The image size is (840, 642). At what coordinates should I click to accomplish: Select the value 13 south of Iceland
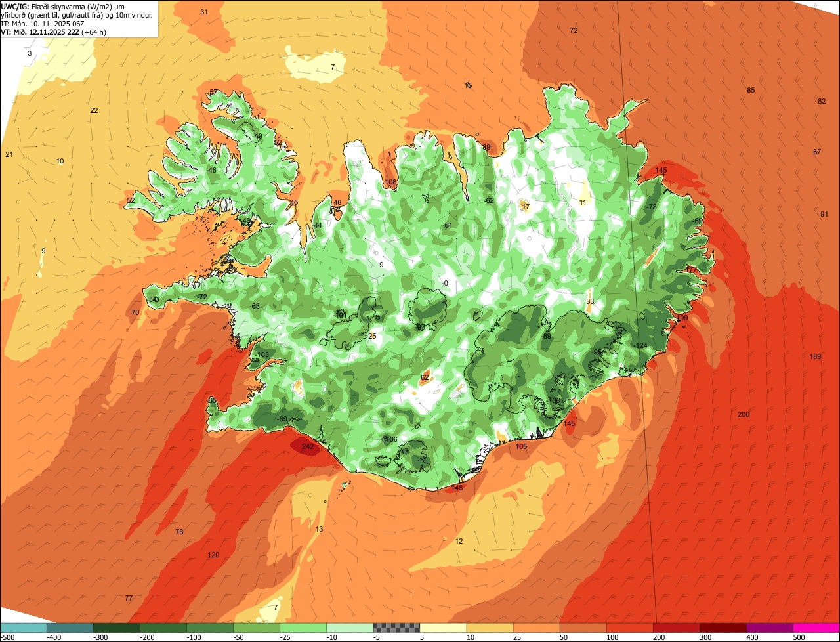click(320, 529)
